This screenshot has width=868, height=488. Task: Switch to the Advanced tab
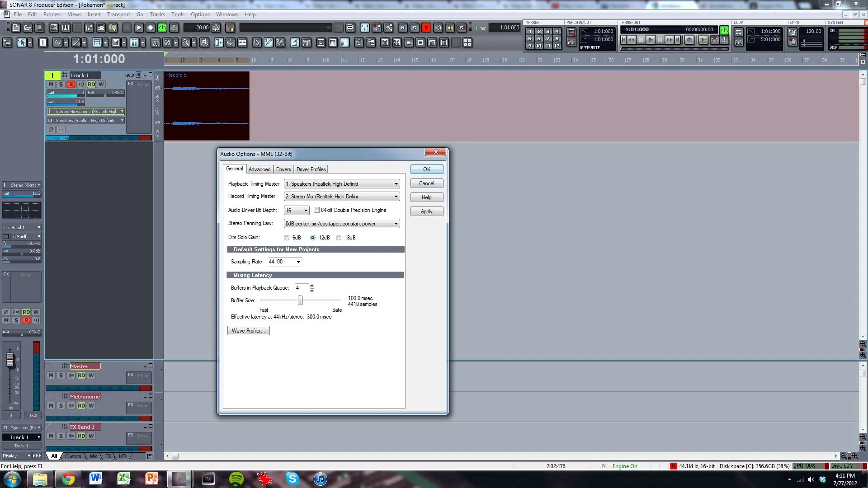[259, 169]
